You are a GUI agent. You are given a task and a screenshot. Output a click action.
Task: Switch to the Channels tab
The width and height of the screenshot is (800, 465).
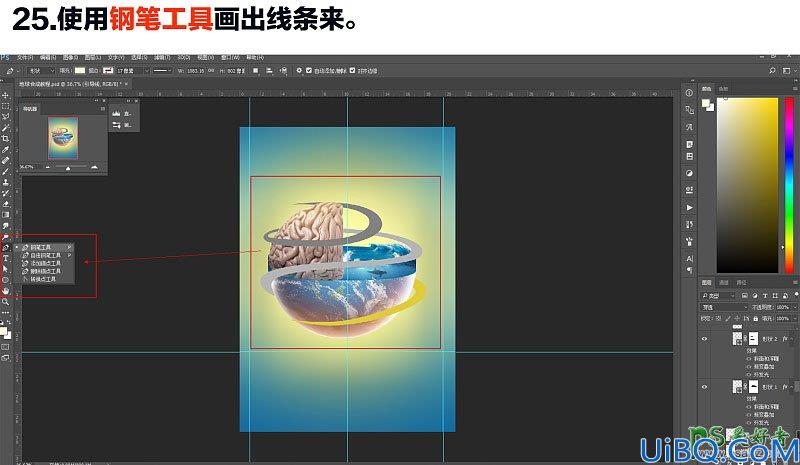(x=724, y=282)
